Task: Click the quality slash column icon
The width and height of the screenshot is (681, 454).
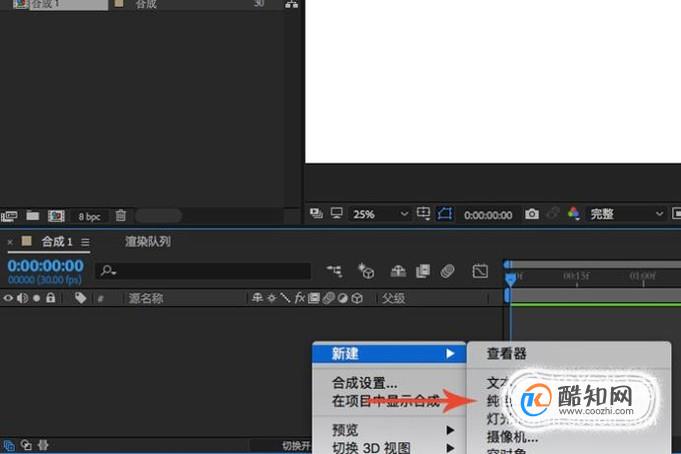Action: click(285, 298)
